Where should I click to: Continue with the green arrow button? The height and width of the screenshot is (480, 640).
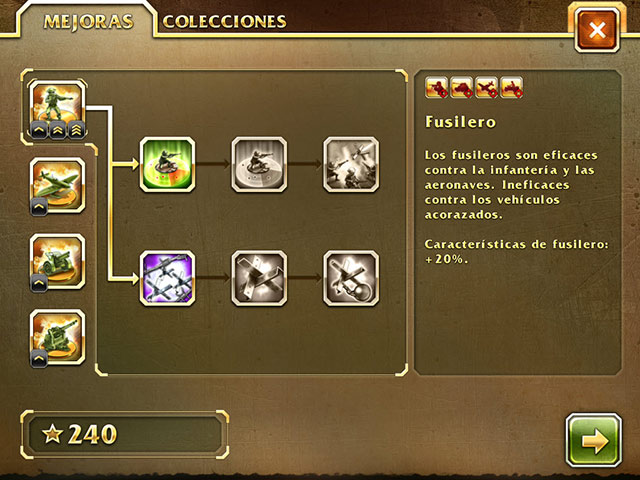pyautogui.click(x=594, y=440)
